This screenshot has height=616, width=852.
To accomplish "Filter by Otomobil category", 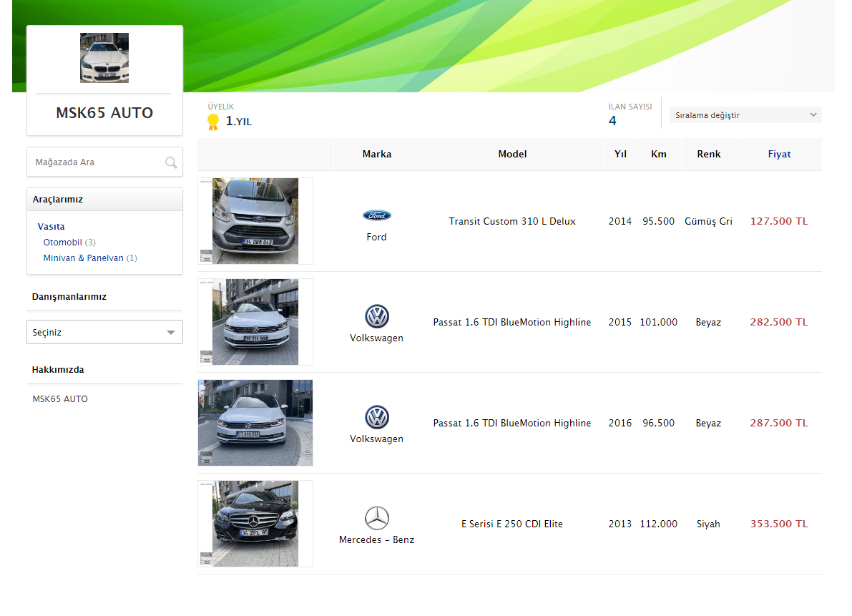I will click(62, 243).
